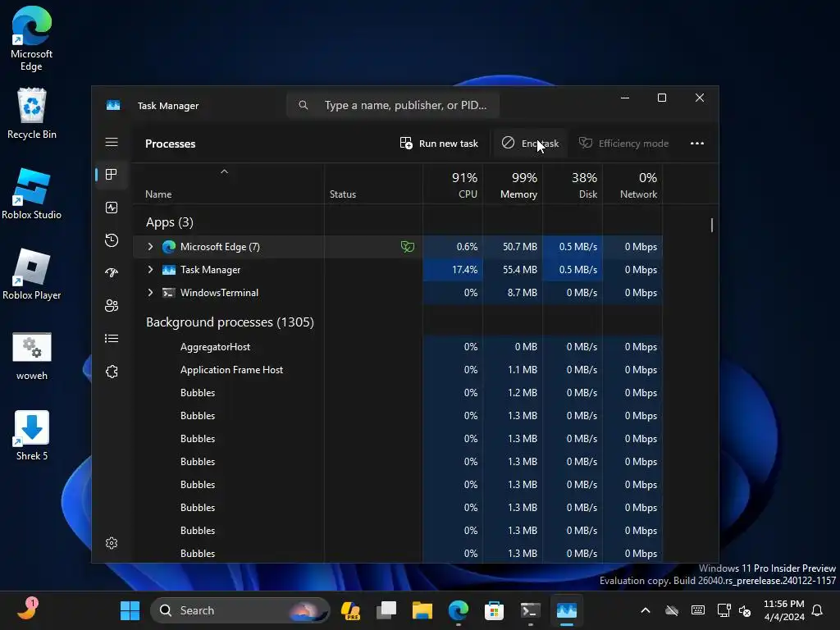Show hidden icons in system tray
The image size is (840, 630).
pyautogui.click(x=646, y=610)
